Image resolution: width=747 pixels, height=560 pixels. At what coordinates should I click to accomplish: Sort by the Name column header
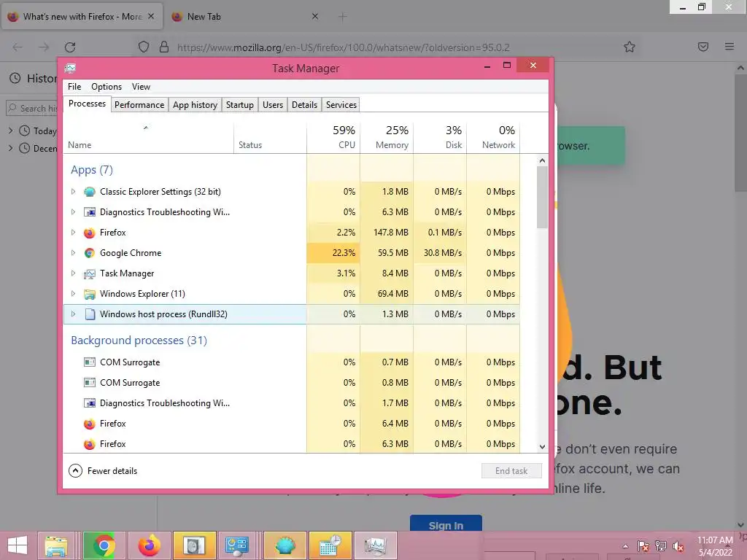click(x=148, y=137)
